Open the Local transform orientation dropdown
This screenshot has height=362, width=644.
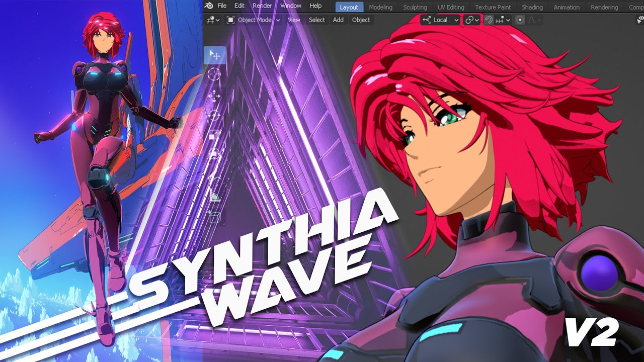click(441, 20)
